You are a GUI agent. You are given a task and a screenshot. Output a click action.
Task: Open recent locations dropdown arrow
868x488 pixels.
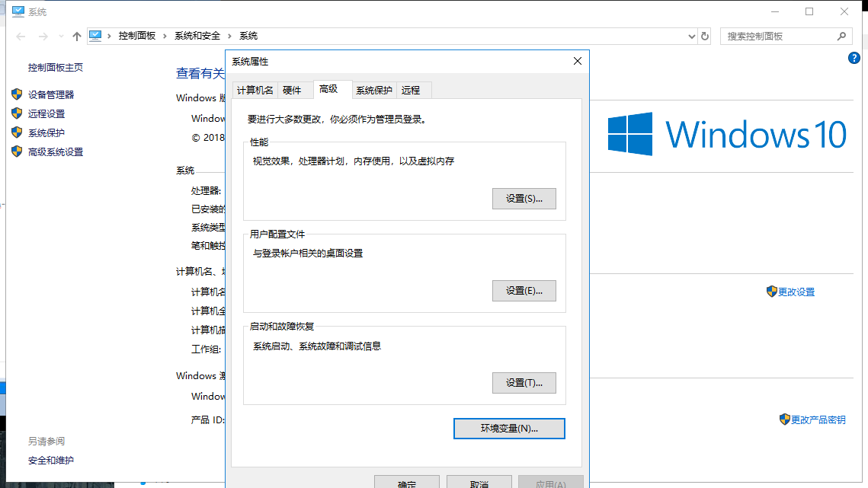click(x=61, y=37)
